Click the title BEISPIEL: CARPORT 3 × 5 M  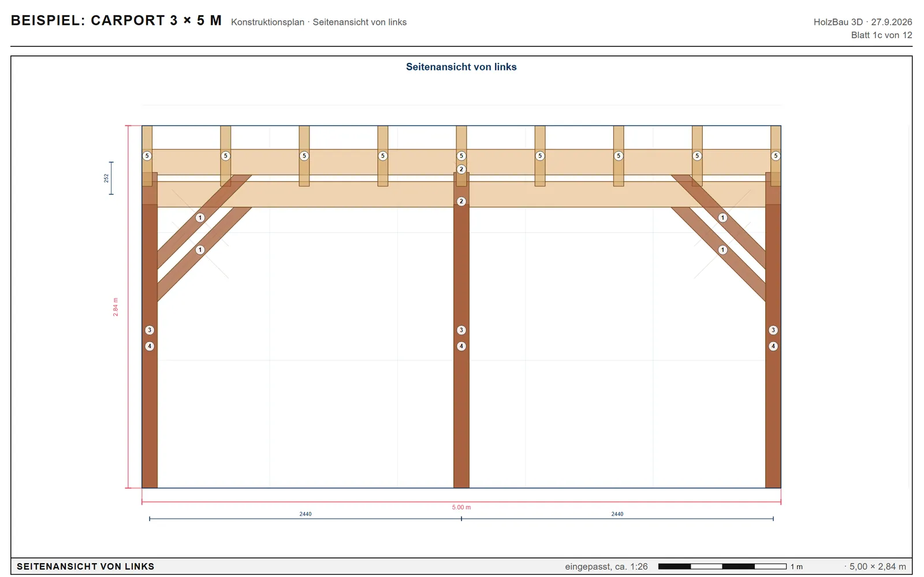[x=116, y=21]
